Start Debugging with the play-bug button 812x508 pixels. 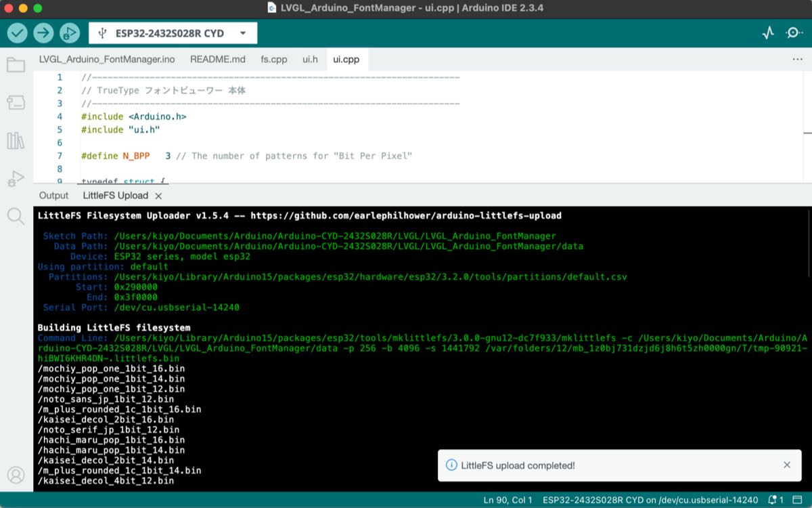[69, 33]
